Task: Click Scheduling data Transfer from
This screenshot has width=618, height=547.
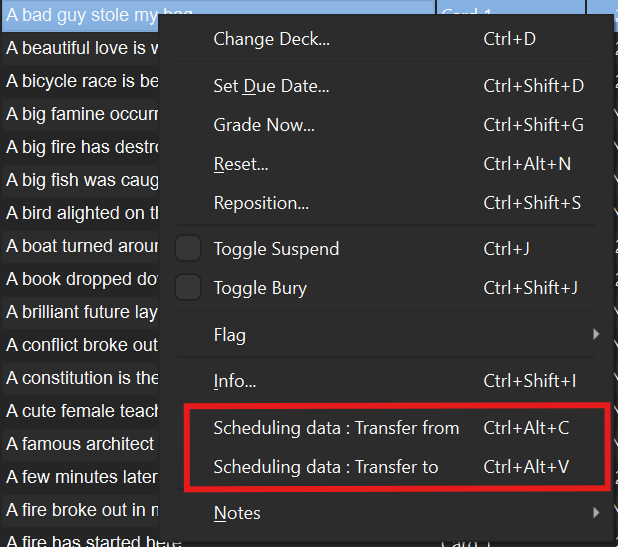Action: [x=336, y=428]
